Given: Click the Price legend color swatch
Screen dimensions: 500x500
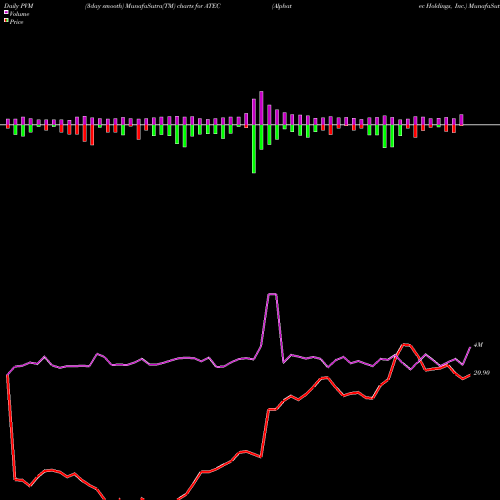Looking at the screenshot, I should click(6, 21).
